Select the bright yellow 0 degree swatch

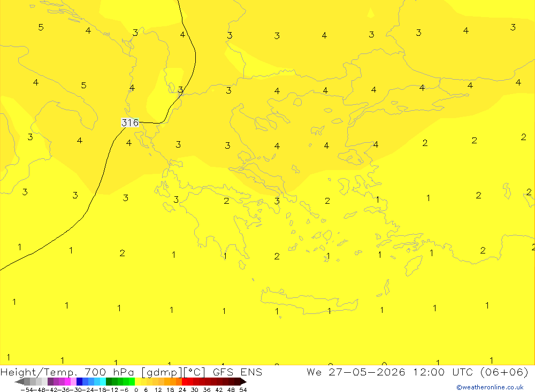click(138, 382)
